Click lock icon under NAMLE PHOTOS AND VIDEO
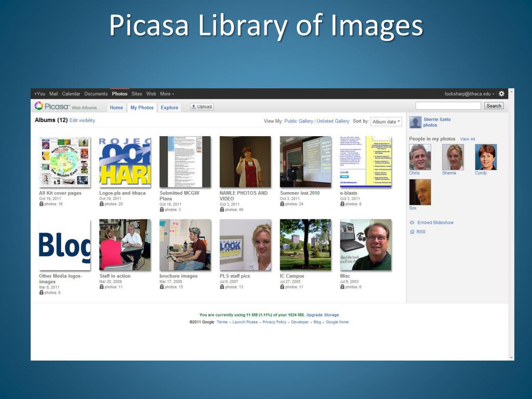This screenshot has height=399, width=532. pyautogui.click(x=222, y=210)
